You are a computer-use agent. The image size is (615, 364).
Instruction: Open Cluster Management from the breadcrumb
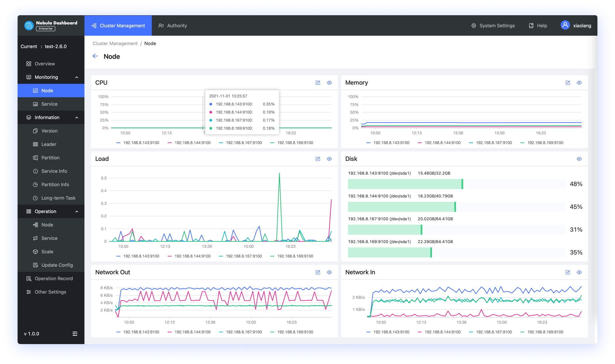[115, 43]
